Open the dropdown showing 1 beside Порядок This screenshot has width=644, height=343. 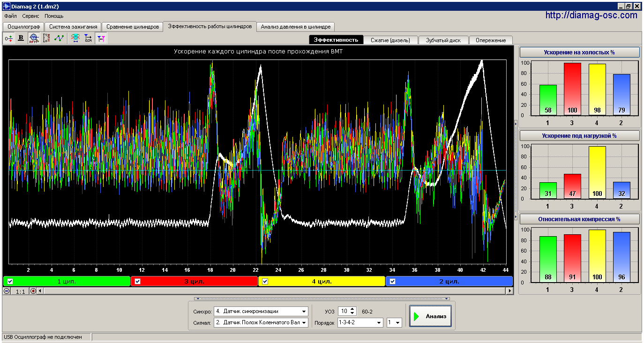pos(398,322)
